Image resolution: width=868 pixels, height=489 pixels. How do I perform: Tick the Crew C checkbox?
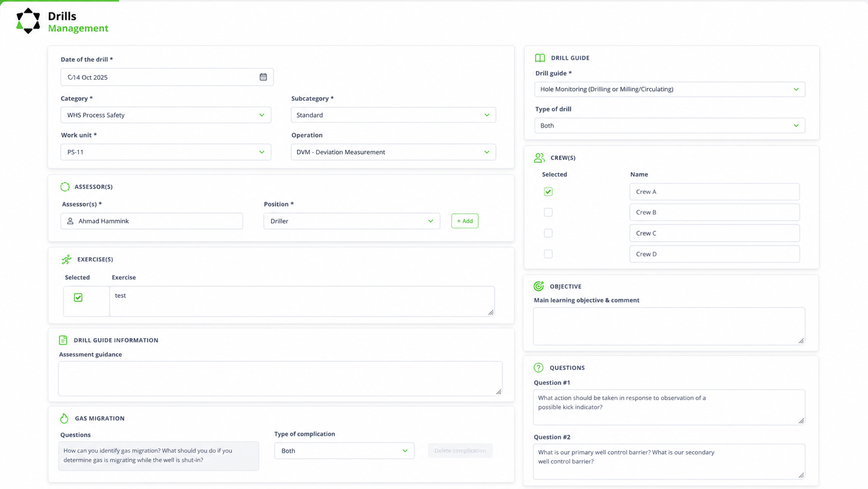pyautogui.click(x=548, y=233)
